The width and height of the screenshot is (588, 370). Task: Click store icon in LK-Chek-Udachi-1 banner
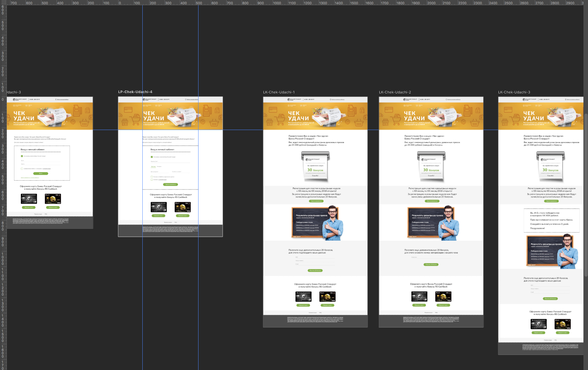(270, 123)
